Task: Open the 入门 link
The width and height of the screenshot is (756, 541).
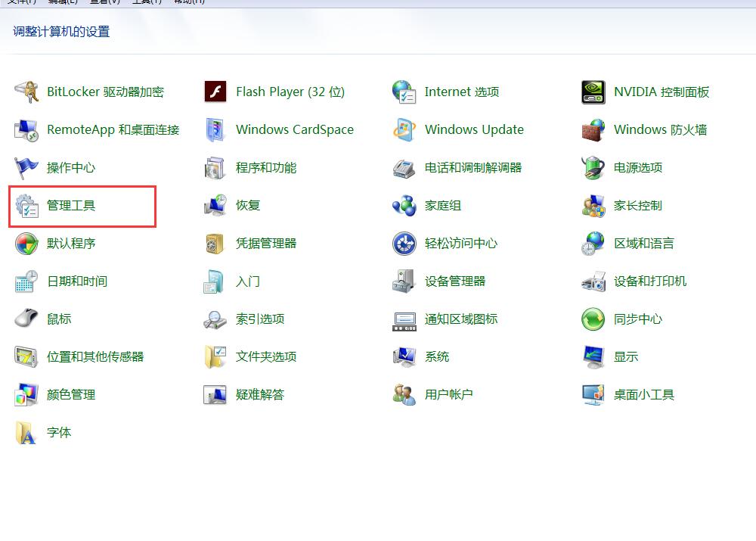Action: click(248, 281)
